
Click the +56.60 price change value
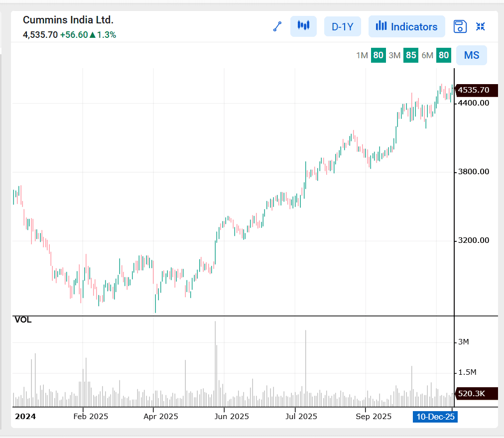click(74, 35)
